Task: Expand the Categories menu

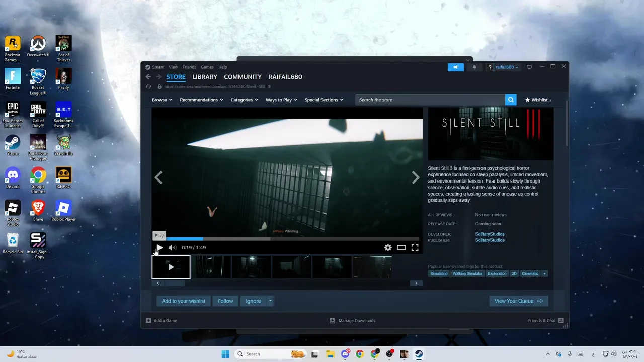Action: tap(244, 100)
